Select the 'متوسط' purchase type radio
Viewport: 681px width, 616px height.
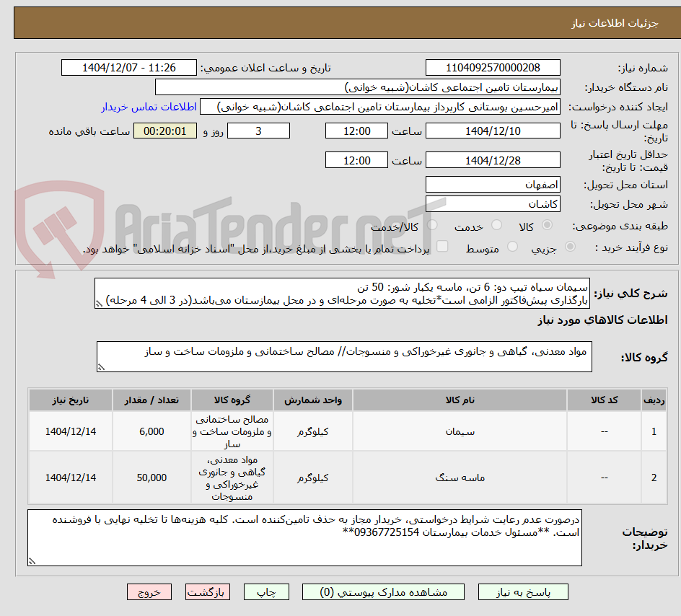click(x=512, y=247)
